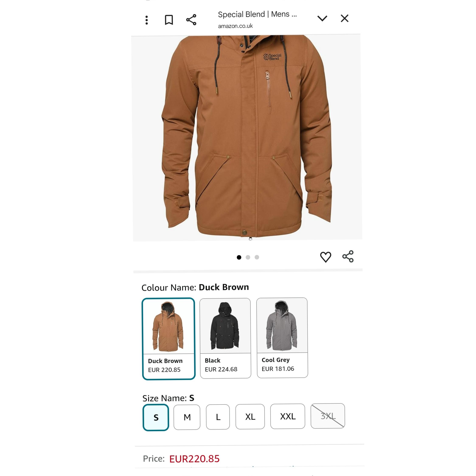Pick size XXL

288,416
